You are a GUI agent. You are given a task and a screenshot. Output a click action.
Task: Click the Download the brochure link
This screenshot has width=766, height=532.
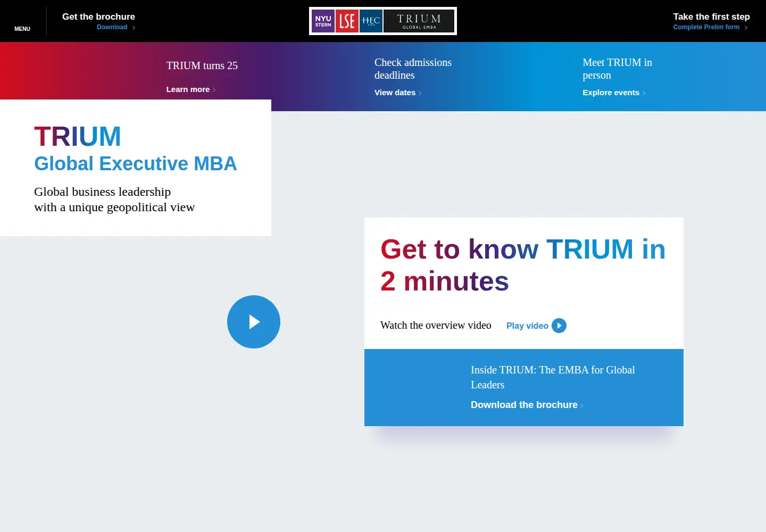527,405
